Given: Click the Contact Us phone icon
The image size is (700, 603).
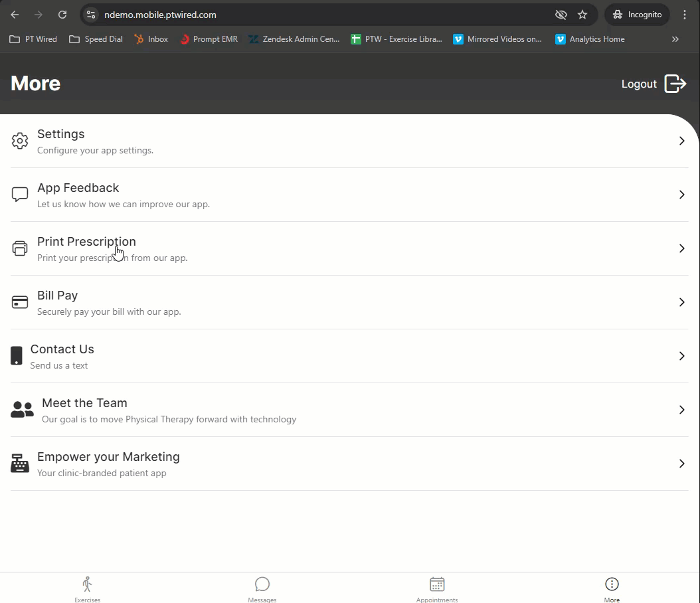Looking at the screenshot, I should [x=17, y=356].
